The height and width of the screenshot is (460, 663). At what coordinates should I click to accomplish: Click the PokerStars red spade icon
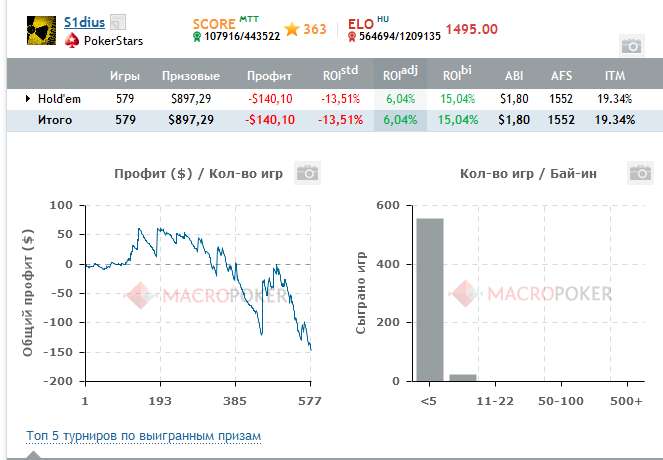(x=71, y=41)
